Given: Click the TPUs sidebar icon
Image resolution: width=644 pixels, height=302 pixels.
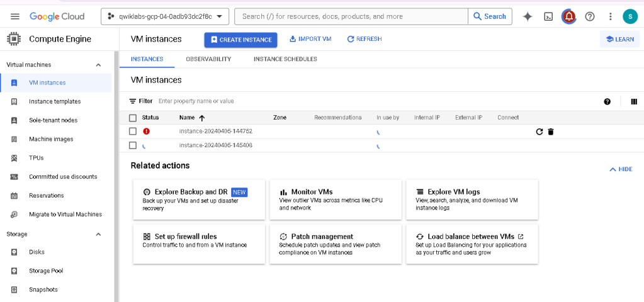Looking at the screenshot, I should tap(14, 157).
